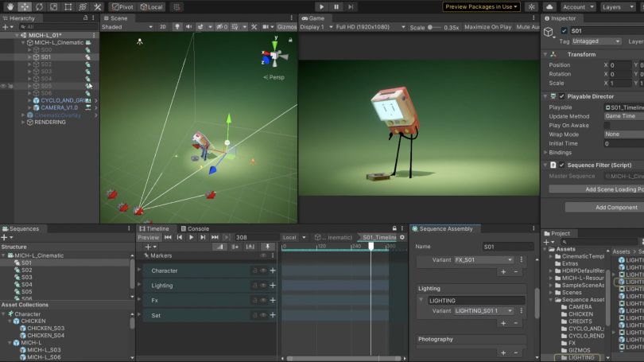Open Shaded draw mode dropdown
The height and width of the screenshot is (362, 644).
point(127,27)
